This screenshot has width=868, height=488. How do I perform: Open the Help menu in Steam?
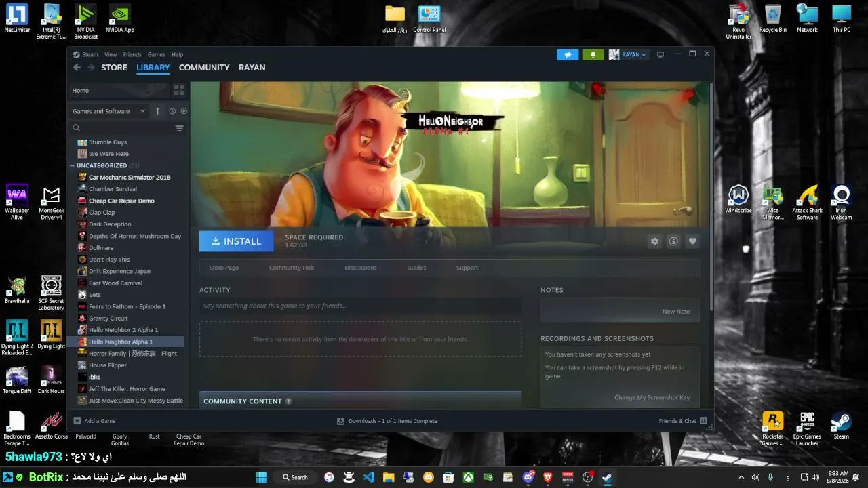[177, 54]
